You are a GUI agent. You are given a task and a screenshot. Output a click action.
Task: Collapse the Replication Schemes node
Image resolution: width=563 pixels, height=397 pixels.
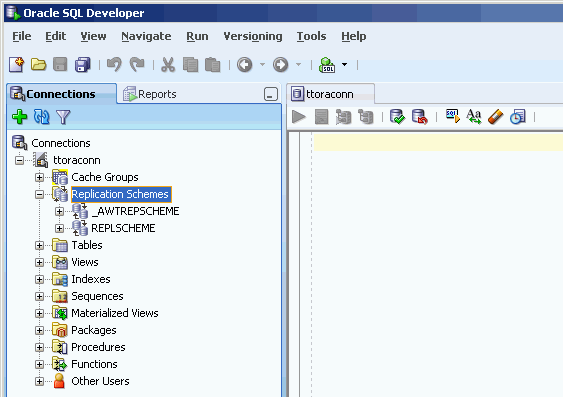point(39,194)
